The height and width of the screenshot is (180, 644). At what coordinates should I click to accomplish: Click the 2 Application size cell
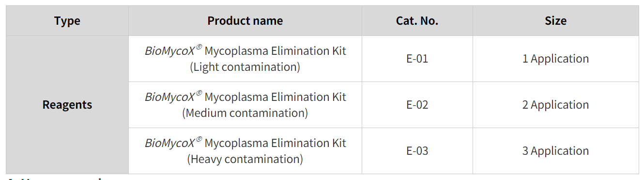point(555,105)
